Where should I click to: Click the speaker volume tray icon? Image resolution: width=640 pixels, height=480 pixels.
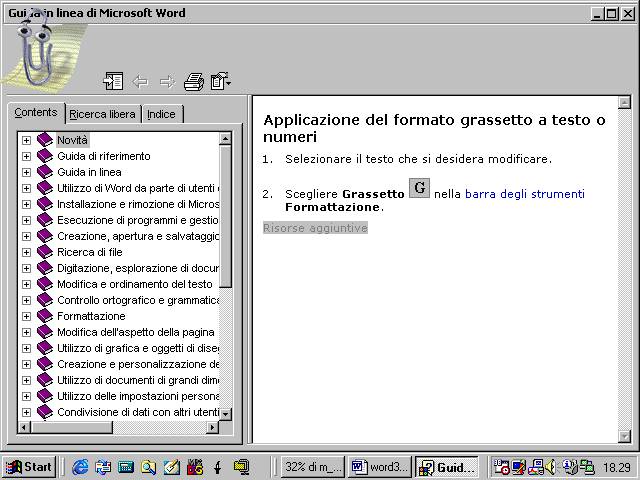pyautogui.click(x=551, y=467)
